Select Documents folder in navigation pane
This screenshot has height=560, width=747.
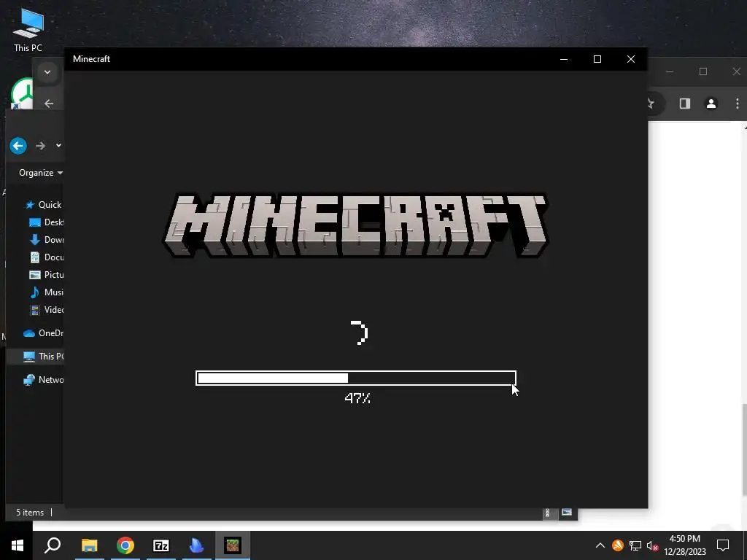pos(46,257)
